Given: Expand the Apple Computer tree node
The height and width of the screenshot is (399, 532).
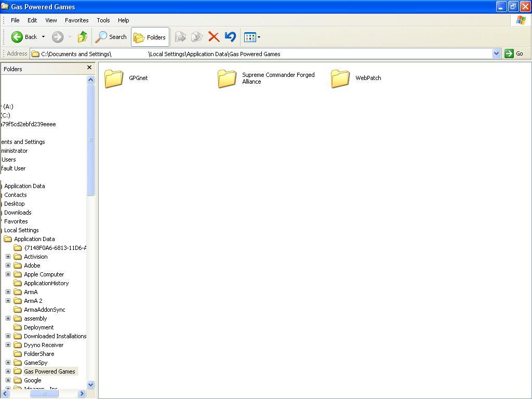Looking at the screenshot, I should (8, 274).
